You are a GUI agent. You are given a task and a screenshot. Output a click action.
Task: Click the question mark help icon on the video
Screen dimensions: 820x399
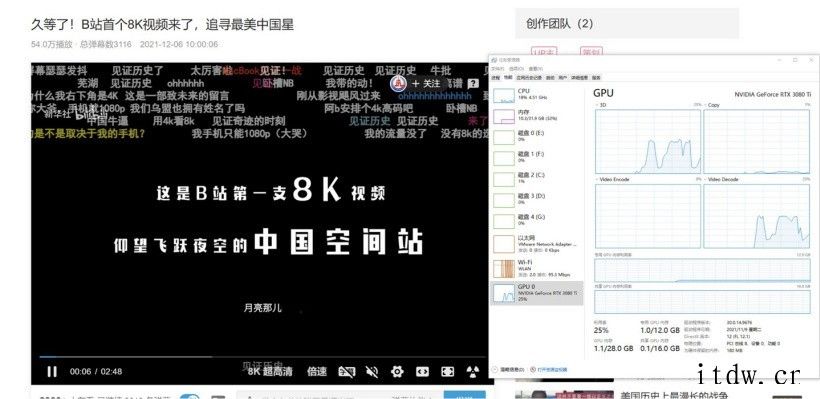[x=473, y=83]
